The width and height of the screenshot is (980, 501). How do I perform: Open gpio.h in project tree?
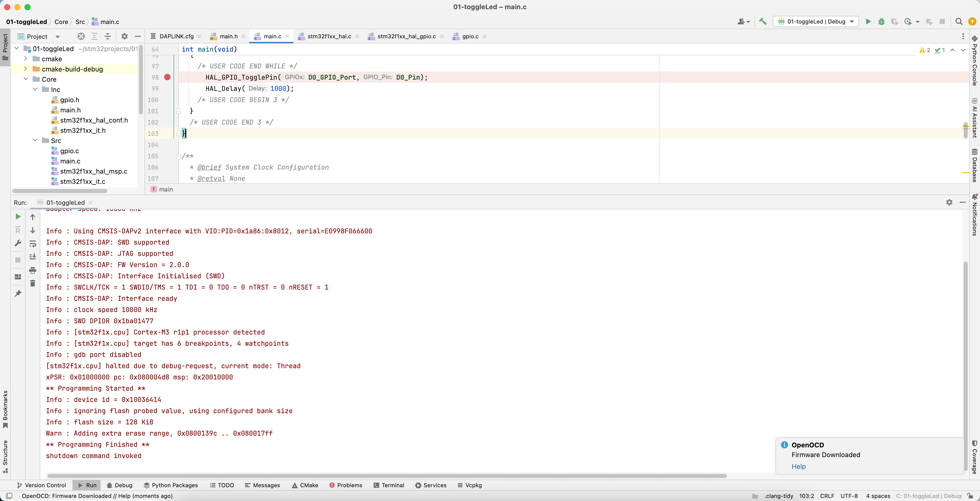(x=70, y=100)
